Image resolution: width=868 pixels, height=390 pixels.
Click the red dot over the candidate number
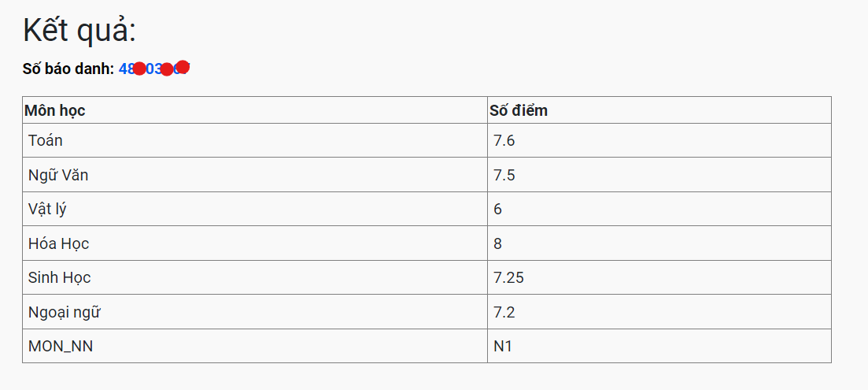click(x=139, y=69)
